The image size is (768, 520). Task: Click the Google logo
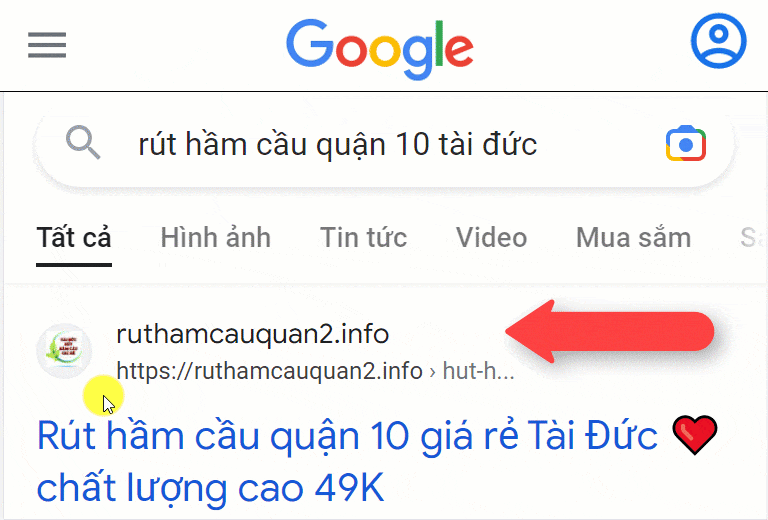(380, 49)
